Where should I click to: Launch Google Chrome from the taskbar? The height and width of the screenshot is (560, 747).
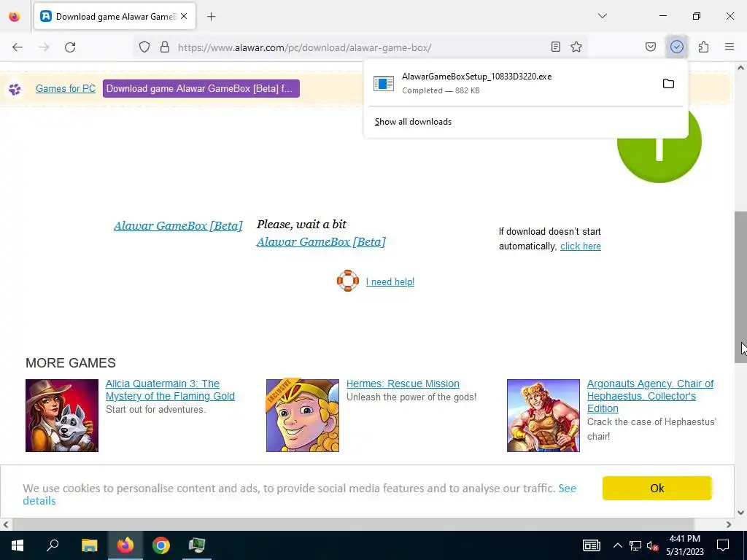coord(161,545)
